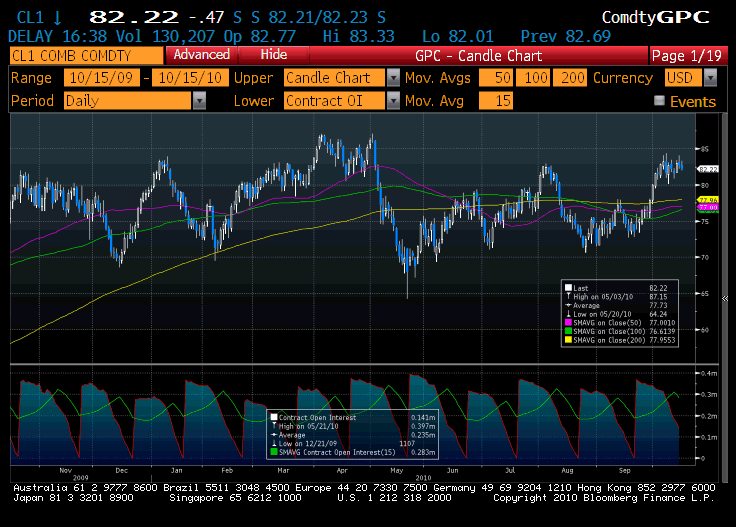The width and height of the screenshot is (736, 527).
Task: Toggle the Events checkbox
Action: coord(659,100)
